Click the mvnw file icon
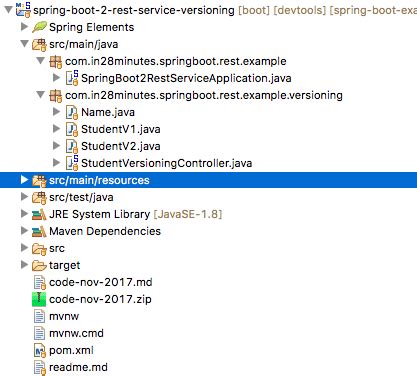 coord(39,316)
